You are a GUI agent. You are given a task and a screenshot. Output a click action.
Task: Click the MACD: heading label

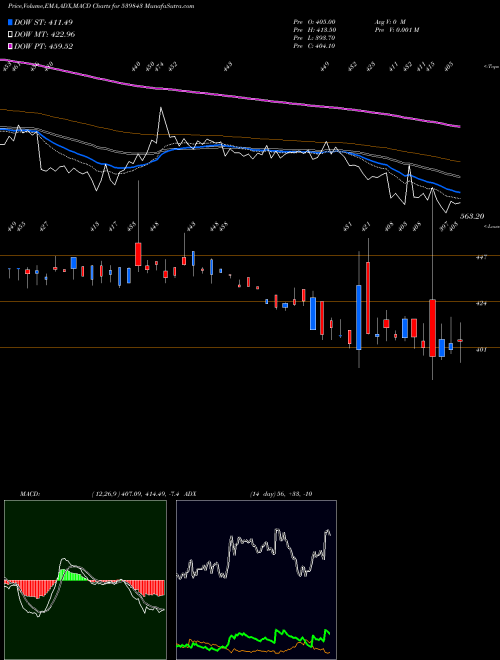tap(30, 494)
